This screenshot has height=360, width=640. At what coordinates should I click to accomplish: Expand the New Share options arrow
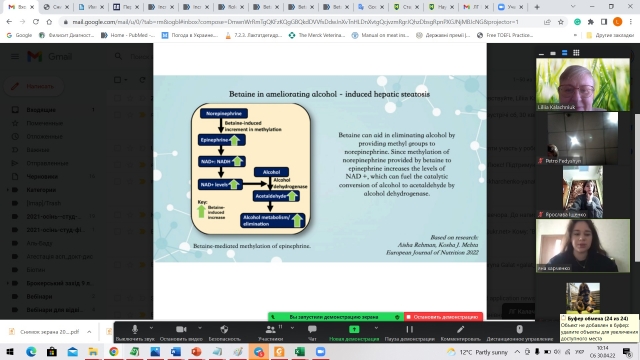coord(376,328)
